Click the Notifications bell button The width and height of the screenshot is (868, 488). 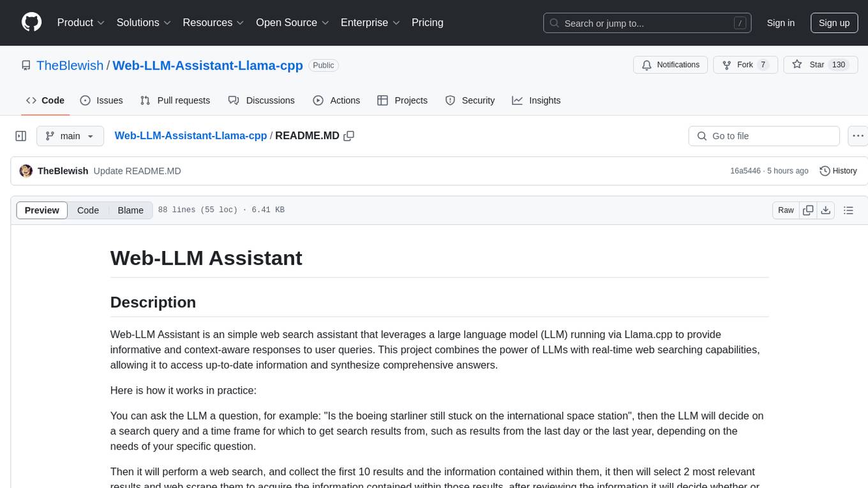click(x=671, y=65)
